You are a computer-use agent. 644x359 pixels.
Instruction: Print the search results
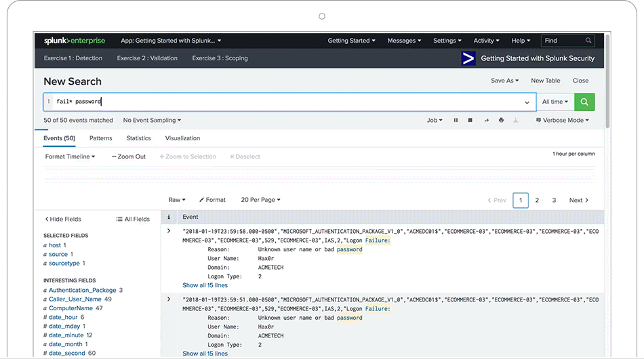click(501, 120)
